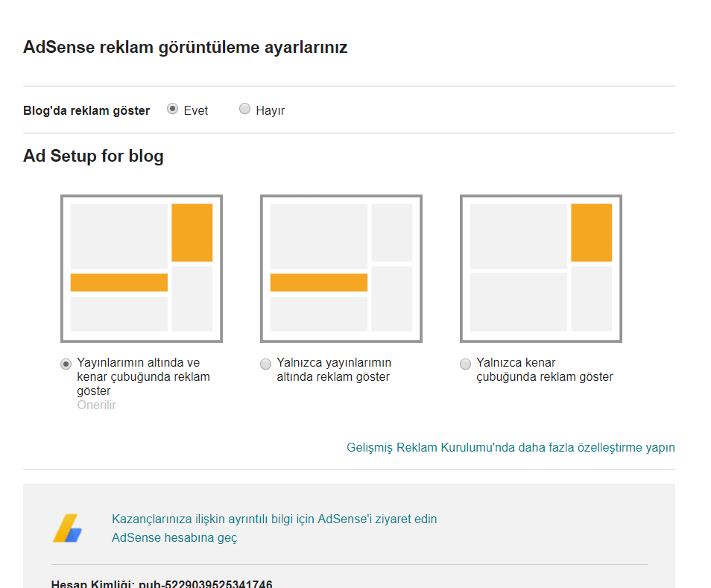
Task: Choose only sidebar ad option
Action: click(x=465, y=364)
